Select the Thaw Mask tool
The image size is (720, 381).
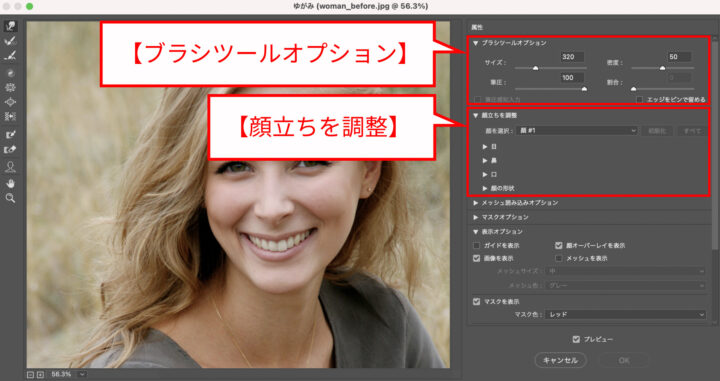10,149
